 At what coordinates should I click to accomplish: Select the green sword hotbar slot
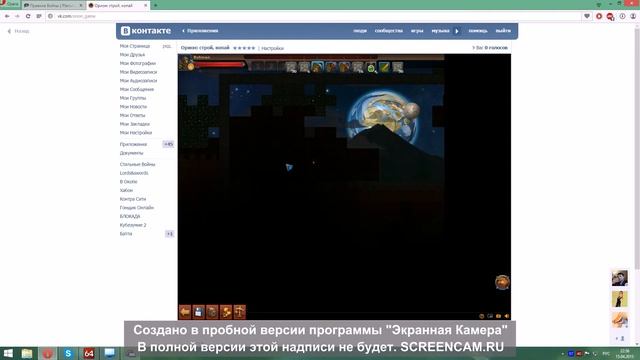coord(384,67)
